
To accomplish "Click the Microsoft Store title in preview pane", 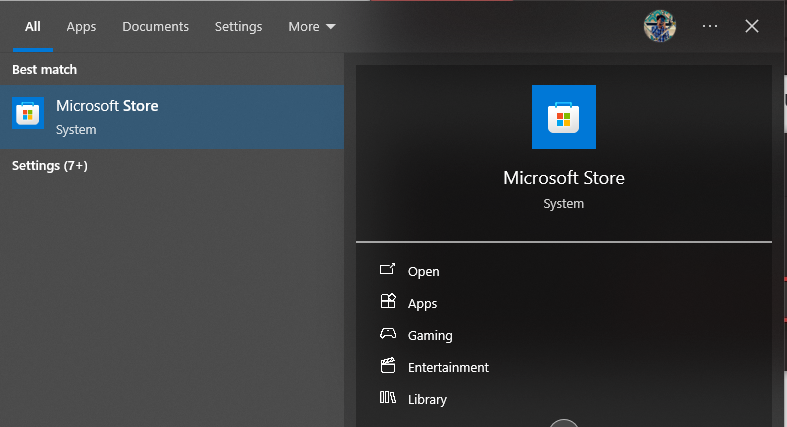I will point(563,178).
